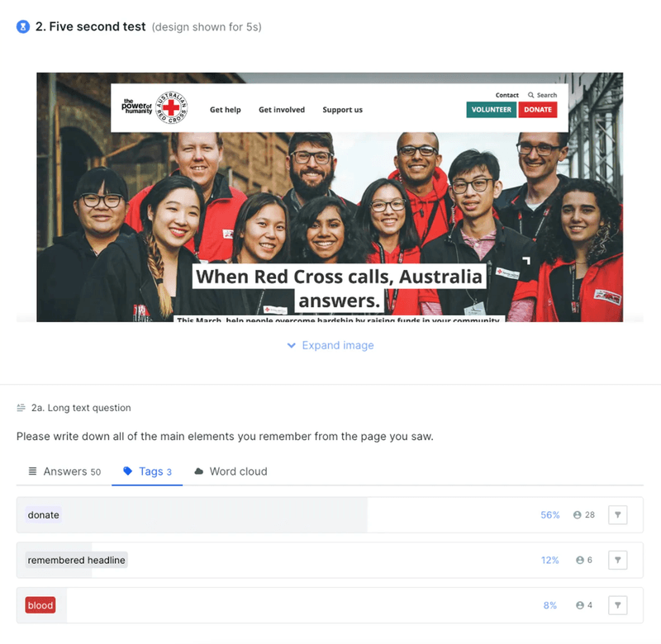The image size is (661, 644).
Task: Click the filter icon in donate row
Action: 617,514
